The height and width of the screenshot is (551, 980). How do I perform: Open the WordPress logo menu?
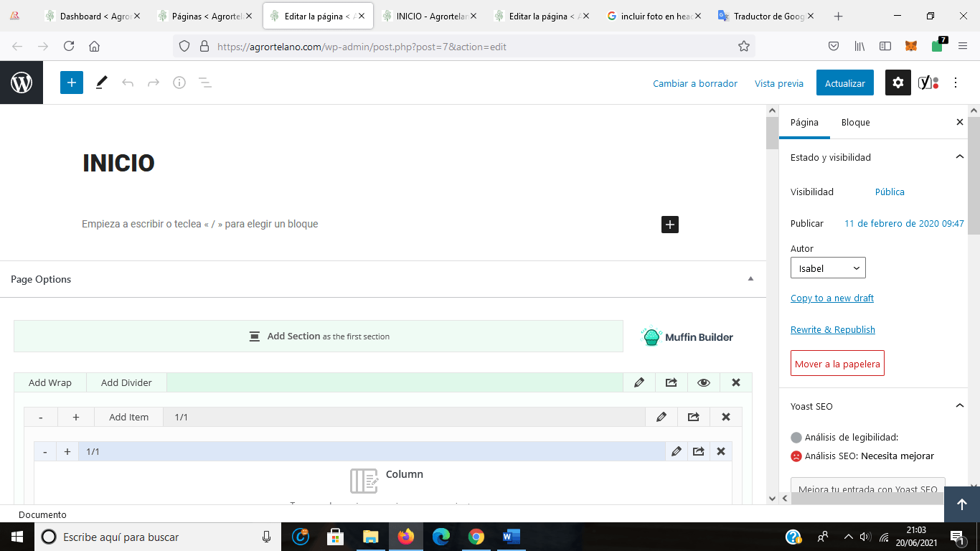click(x=22, y=83)
